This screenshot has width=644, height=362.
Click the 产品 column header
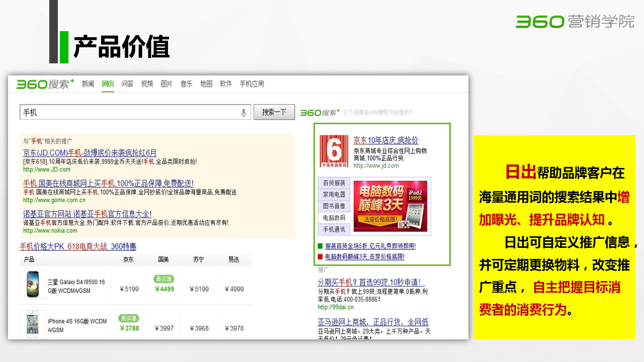click(x=29, y=260)
